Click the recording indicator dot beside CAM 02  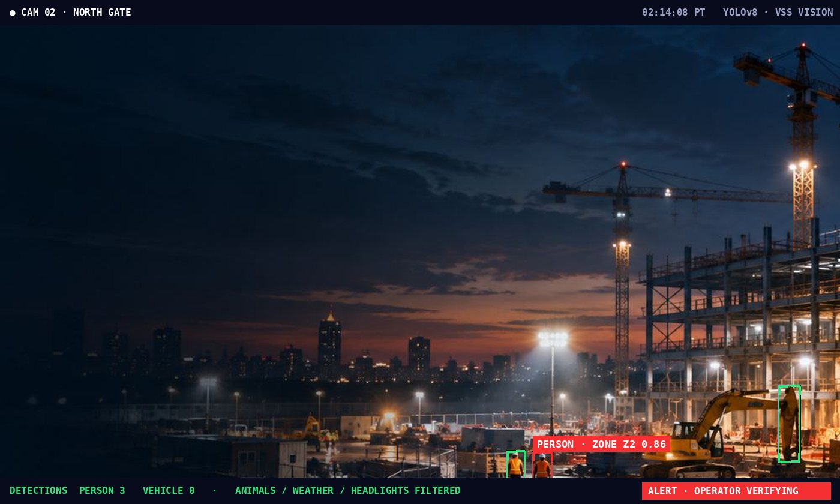pos(13,13)
